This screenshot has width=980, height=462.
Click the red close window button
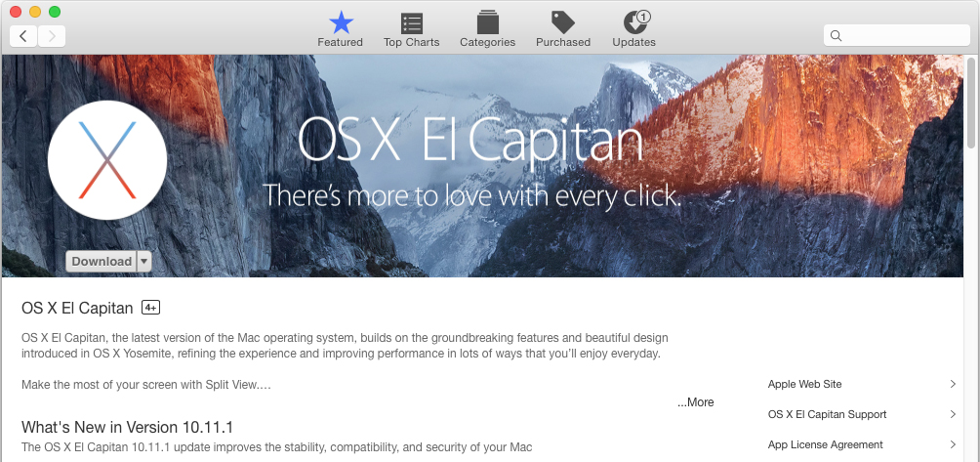[x=17, y=12]
